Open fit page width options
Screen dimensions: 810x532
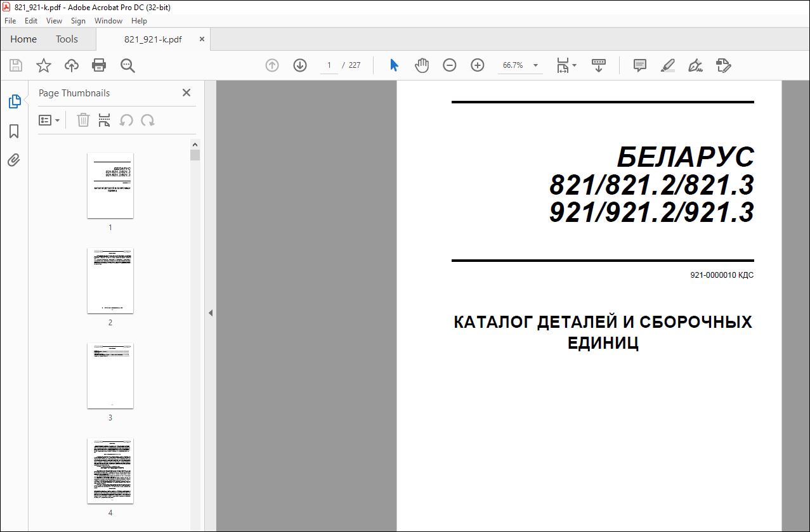(x=566, y=65)
